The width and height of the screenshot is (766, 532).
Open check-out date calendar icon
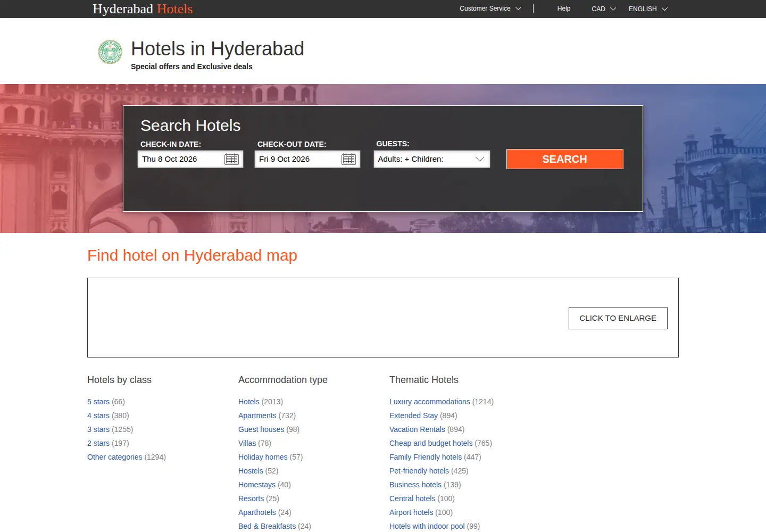(348, 159)
